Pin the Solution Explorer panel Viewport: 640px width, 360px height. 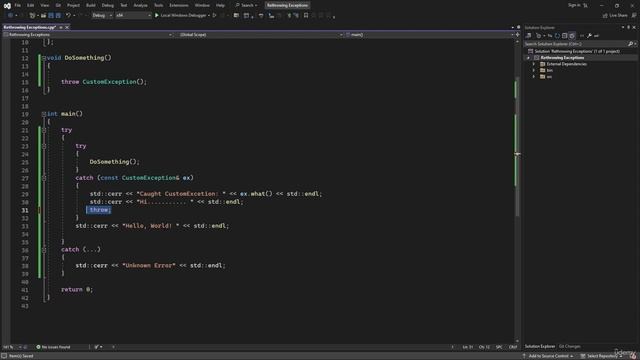629,27
